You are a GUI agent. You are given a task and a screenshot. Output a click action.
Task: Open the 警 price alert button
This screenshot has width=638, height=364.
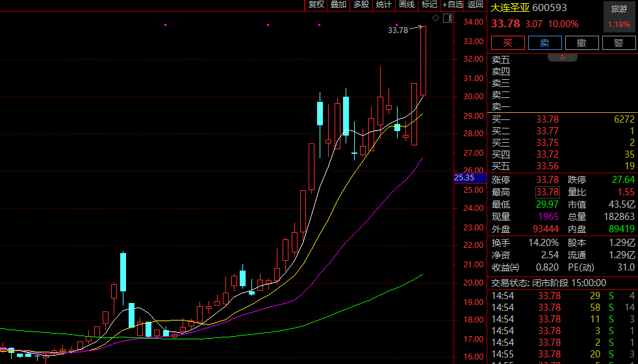pyautogui.click(x=619, y=43)
